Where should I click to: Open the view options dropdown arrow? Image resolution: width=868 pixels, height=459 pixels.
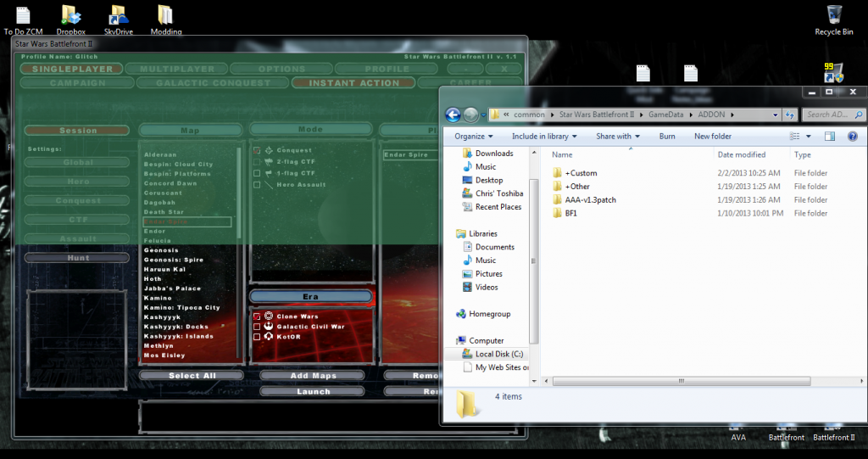click(x=808, y=136)
